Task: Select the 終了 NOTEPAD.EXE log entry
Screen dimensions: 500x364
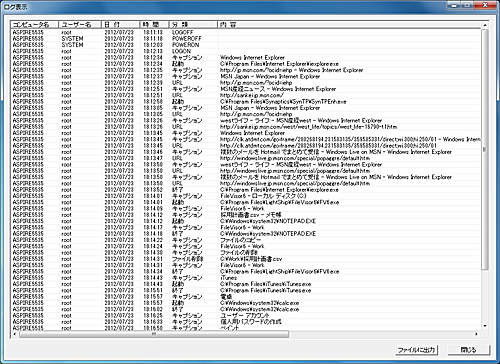Action: [x=246, y=234]
